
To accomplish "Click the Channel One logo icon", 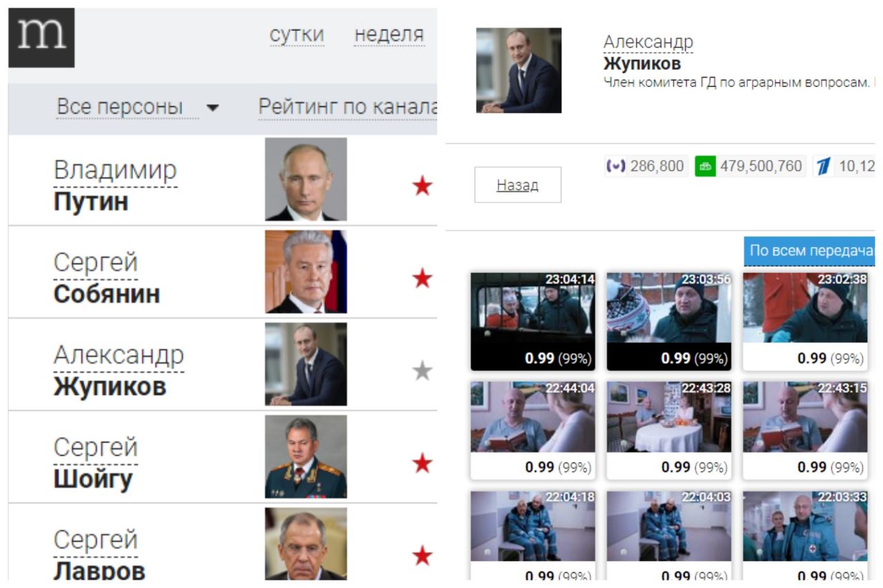I will click(x=824, y=166).
